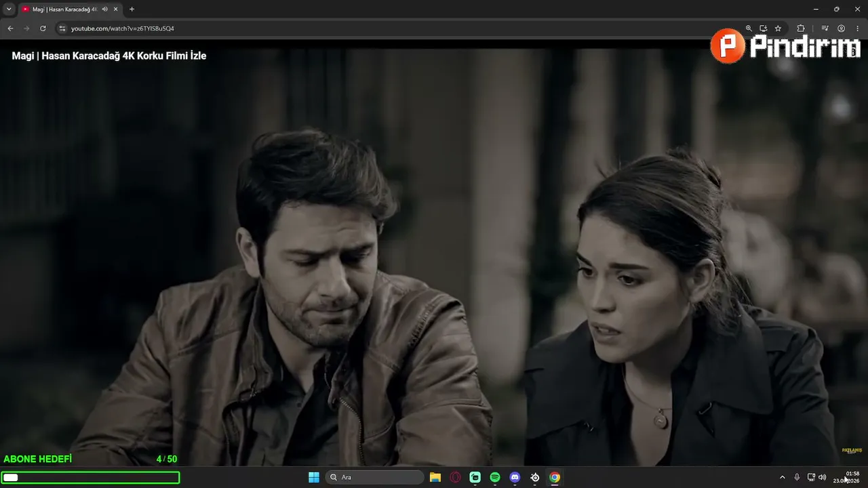
Task: Open the clock and date showing 01:58
Action: [848, 477]
